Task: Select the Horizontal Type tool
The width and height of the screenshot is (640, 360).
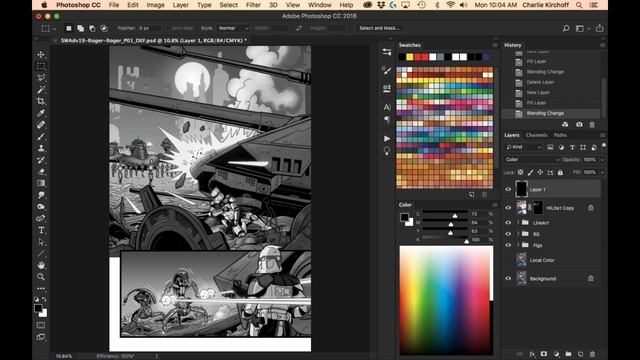Action: click(x=41, y=230)
